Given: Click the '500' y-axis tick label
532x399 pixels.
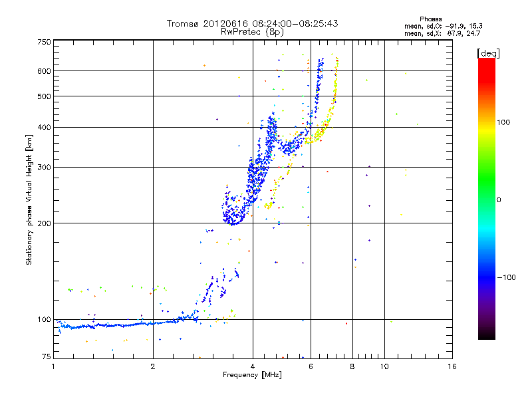Looking at the screenshot, I should click(x=44, y=96).
